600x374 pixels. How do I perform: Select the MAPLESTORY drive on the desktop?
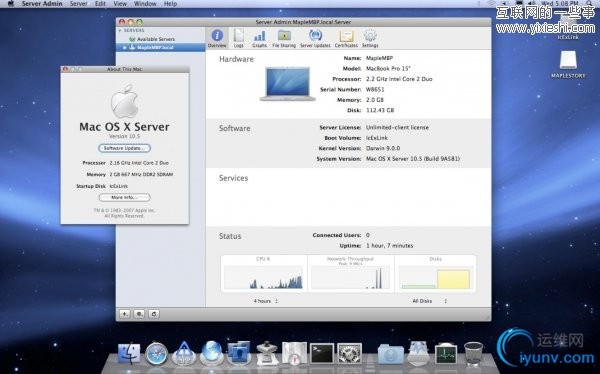pyautogui.click(x=568, y=64)
